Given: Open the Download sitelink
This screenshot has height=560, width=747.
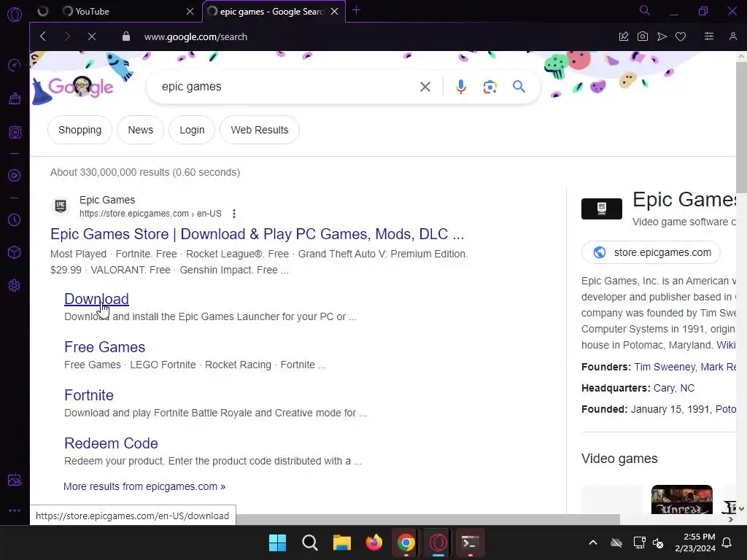Looking at the screenshot, I should pos(97,299).
